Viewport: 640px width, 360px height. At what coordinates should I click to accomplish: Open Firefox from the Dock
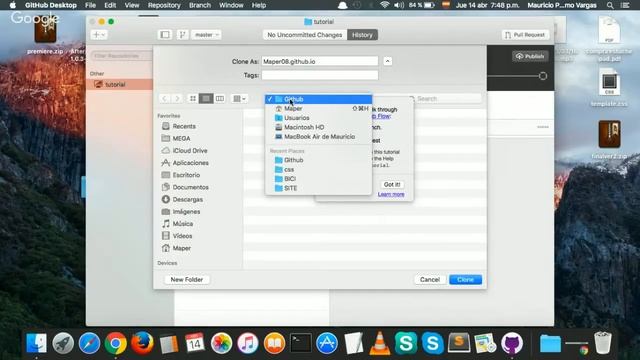point(142,343)
